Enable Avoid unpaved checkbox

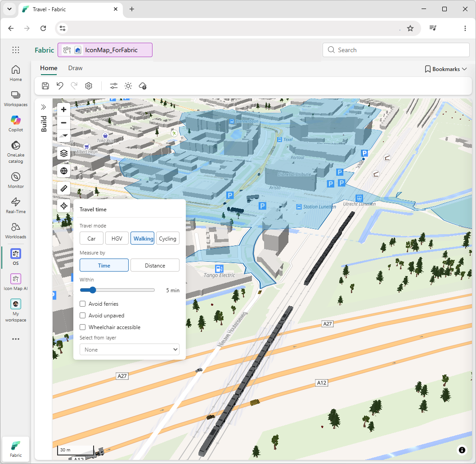[x=83, y=316]
